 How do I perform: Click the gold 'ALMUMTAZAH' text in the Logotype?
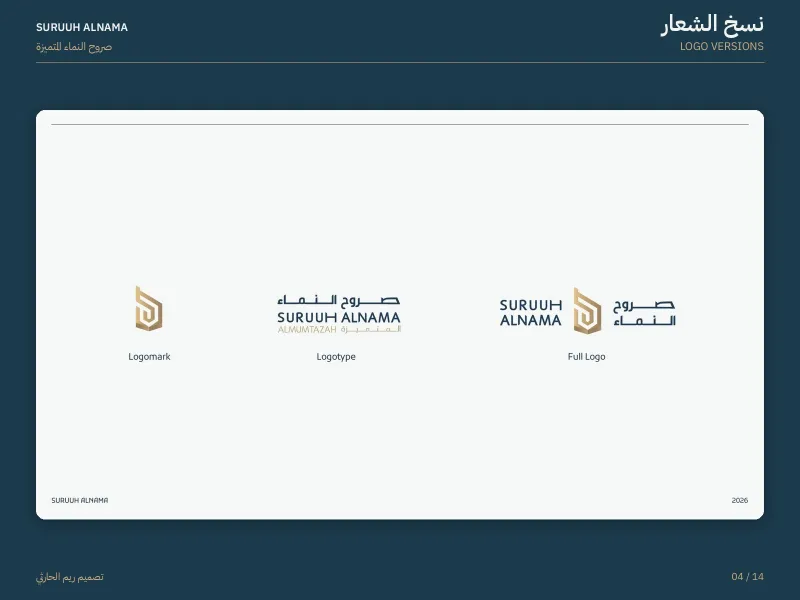(x=307, y=330)
